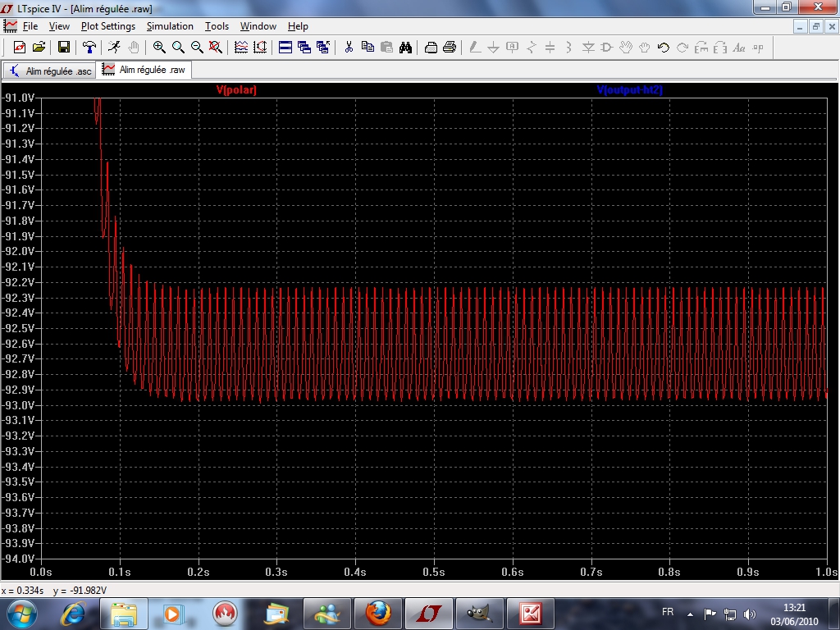This screenshot has width=840, height=630.
Task: Switch to the Alim régulée .raw tab
Action: [144, 70]
